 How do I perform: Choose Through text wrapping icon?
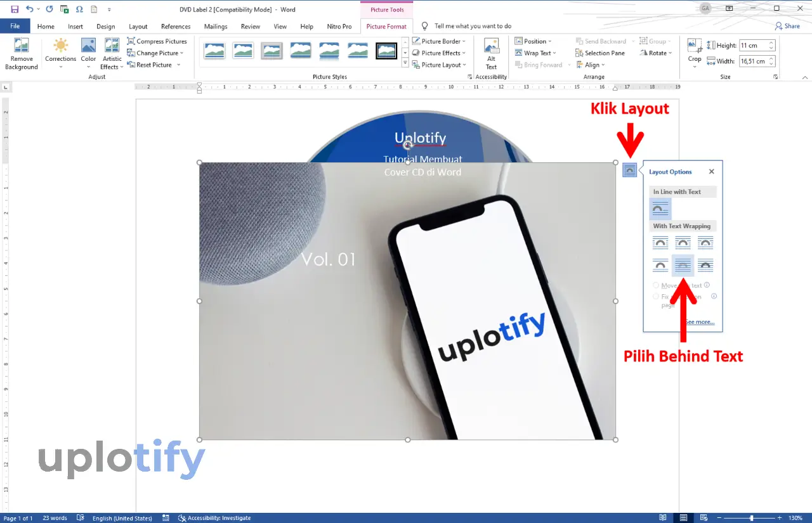[x=705, y=243]
